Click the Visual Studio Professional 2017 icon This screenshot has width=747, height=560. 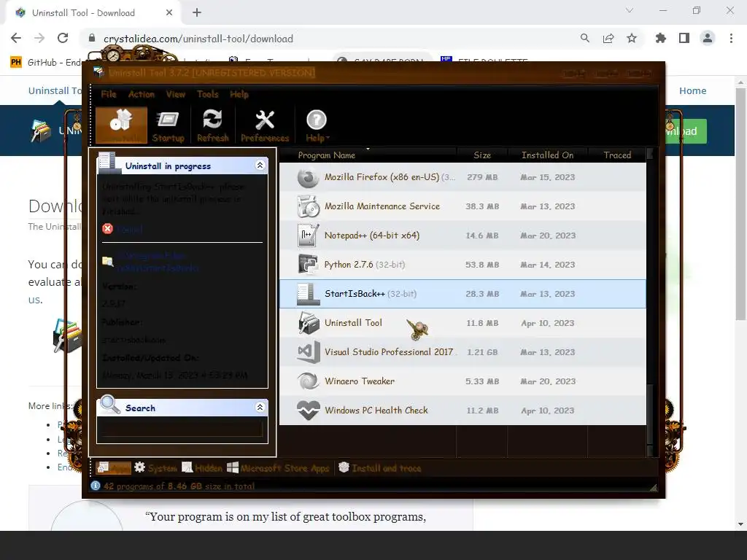click(x=308, y=352)
